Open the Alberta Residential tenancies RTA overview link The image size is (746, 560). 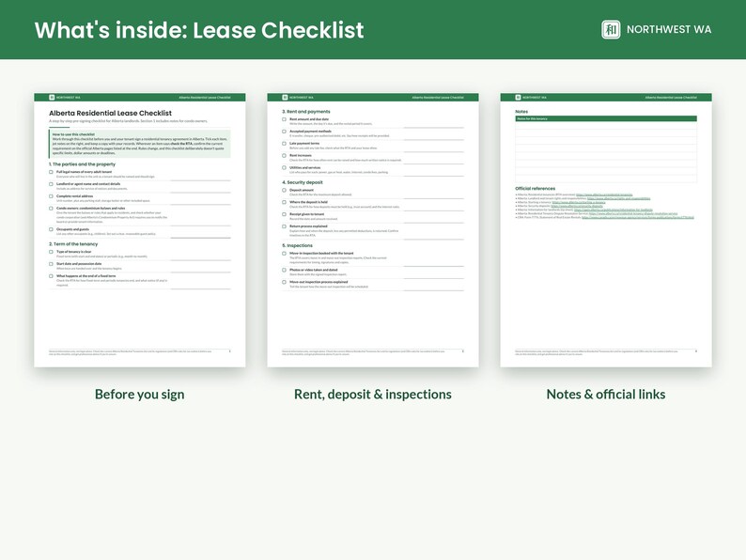coord(604,194)
